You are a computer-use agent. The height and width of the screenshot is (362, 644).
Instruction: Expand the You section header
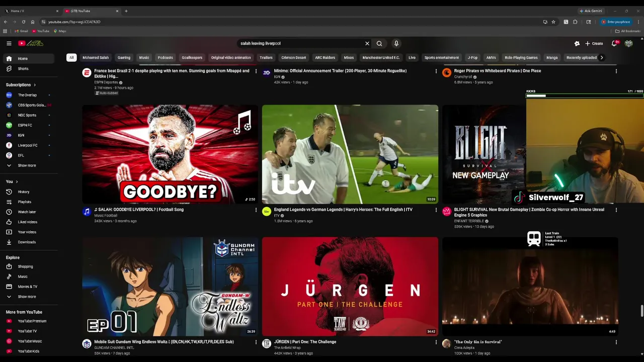coord(12,182)
